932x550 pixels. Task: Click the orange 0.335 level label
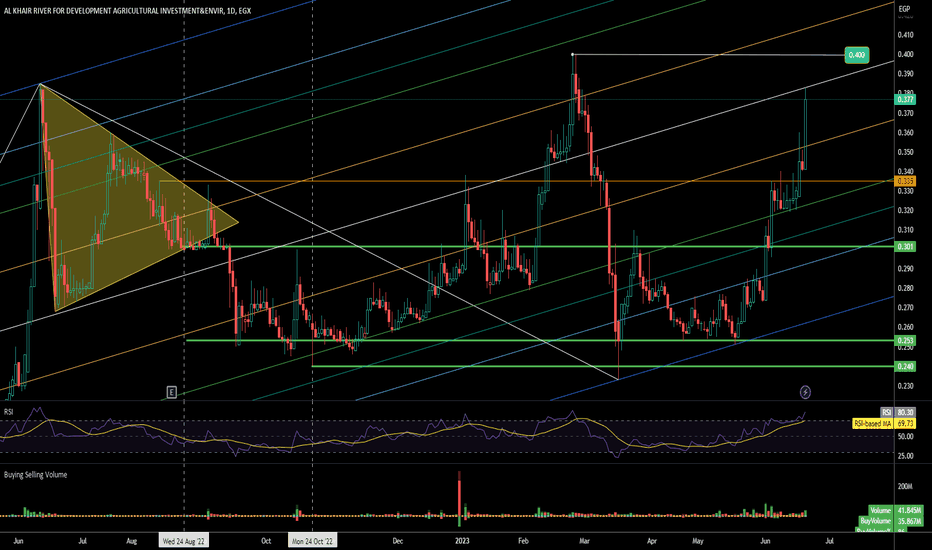[x=905, y=181]
